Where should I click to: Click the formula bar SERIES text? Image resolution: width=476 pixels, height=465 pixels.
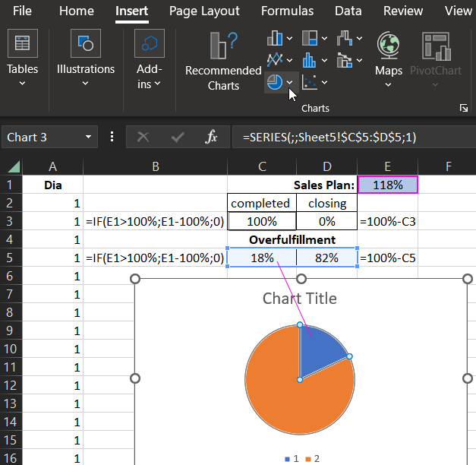coord(329,138)
